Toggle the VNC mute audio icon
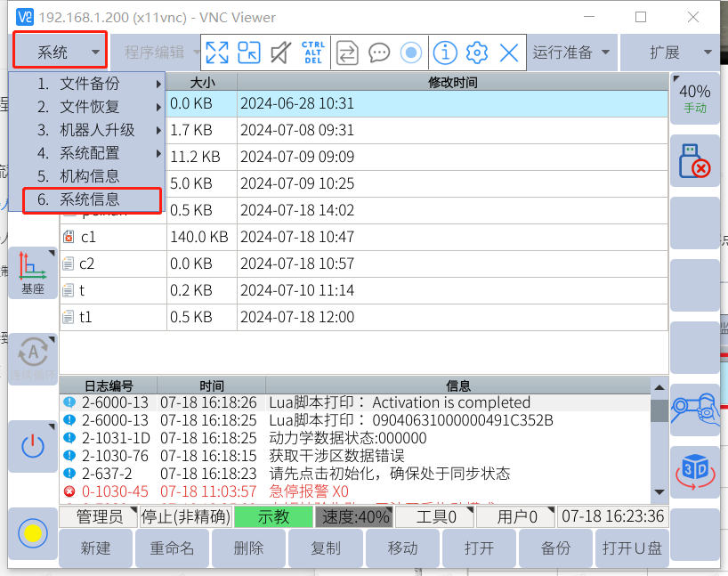728x576 pixels. (x=280, y=53)
